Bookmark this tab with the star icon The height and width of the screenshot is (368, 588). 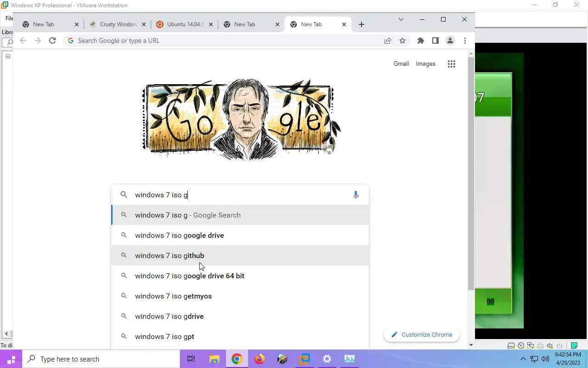(x=402, y=40)
